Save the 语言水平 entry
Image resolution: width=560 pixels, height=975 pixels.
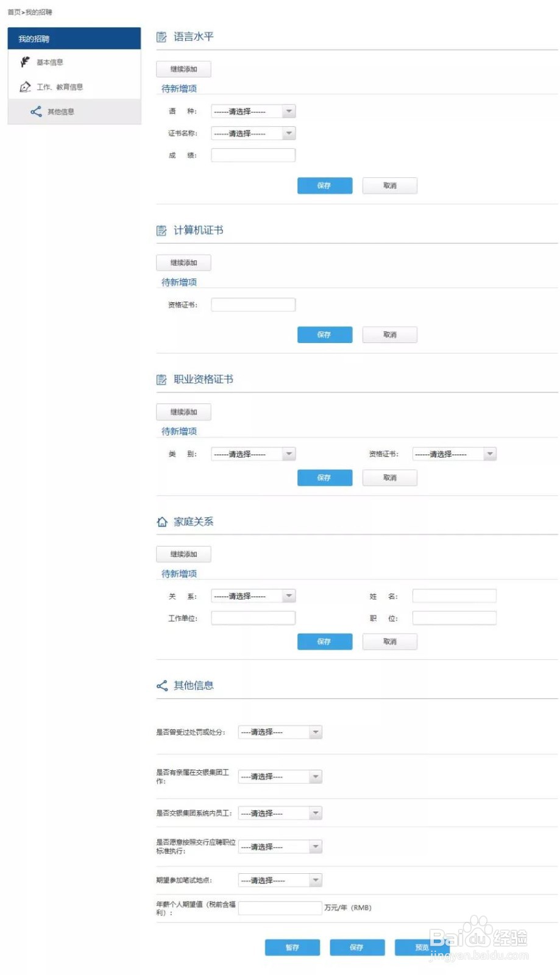325,186
